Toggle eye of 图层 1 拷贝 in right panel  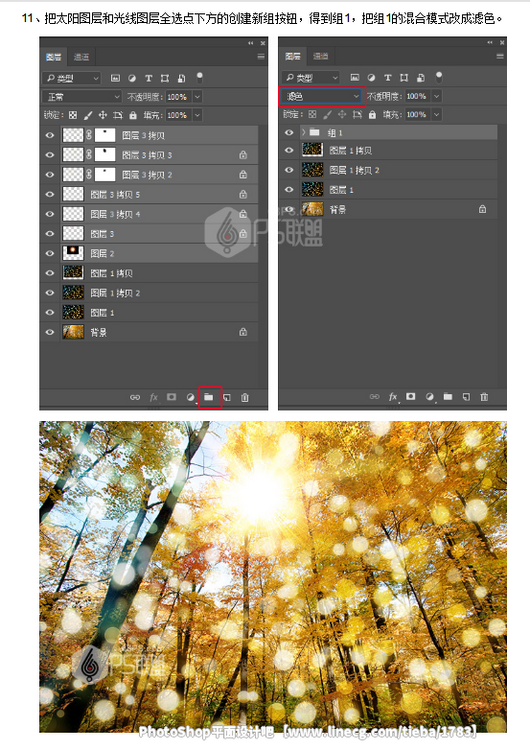coord(289,150)
